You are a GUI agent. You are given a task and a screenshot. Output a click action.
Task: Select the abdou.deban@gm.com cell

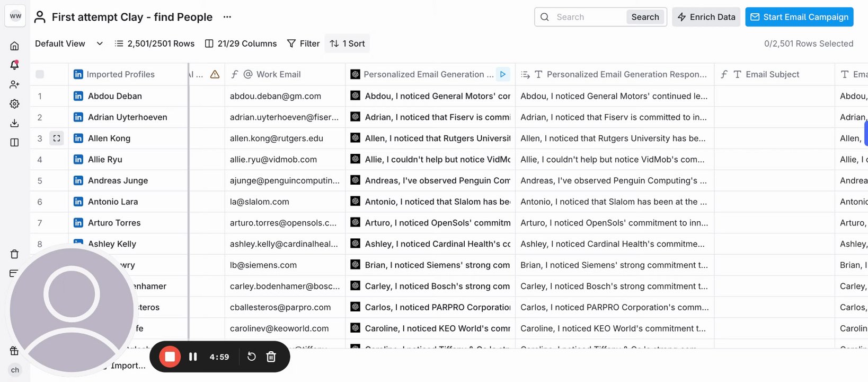point(285,96)
